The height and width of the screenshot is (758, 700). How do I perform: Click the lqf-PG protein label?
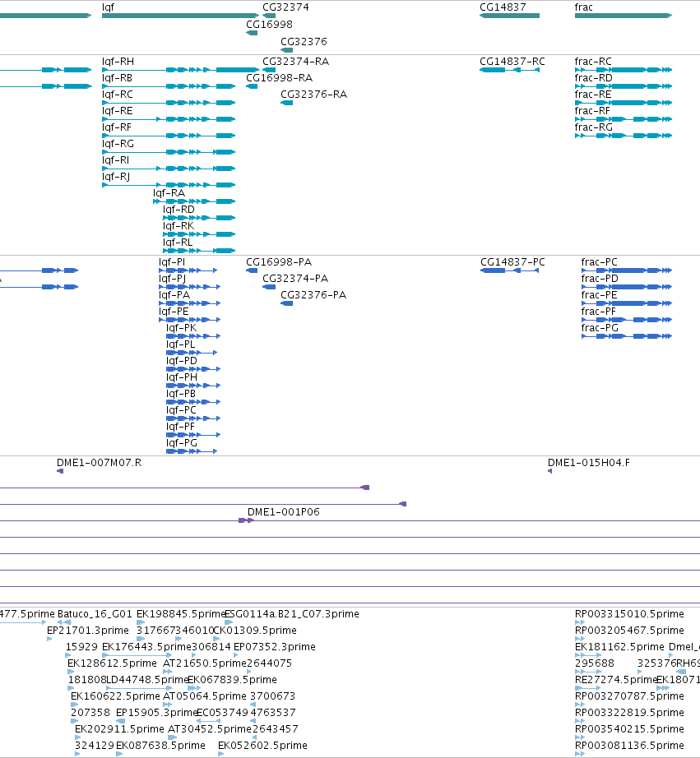(182, 443)
